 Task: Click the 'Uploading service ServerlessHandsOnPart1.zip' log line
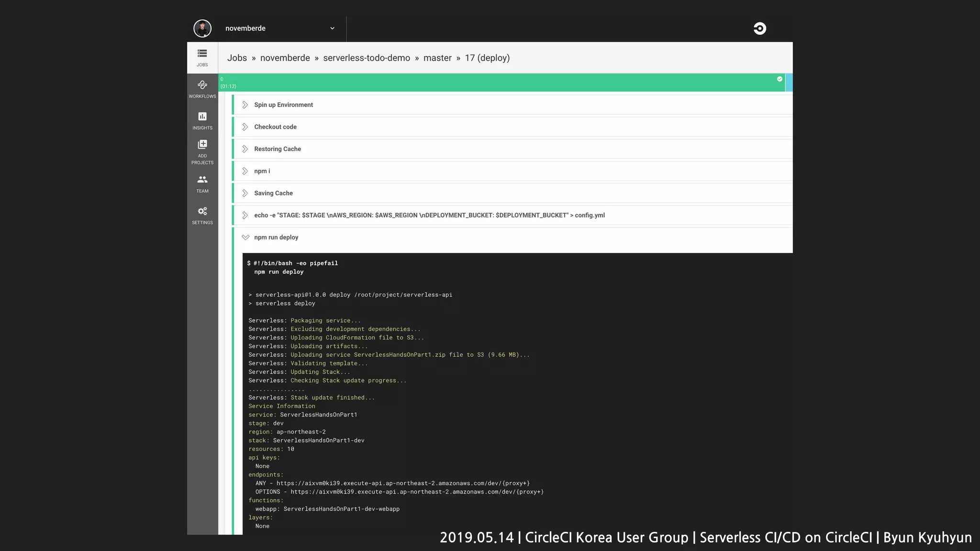(x=389, y=355)
